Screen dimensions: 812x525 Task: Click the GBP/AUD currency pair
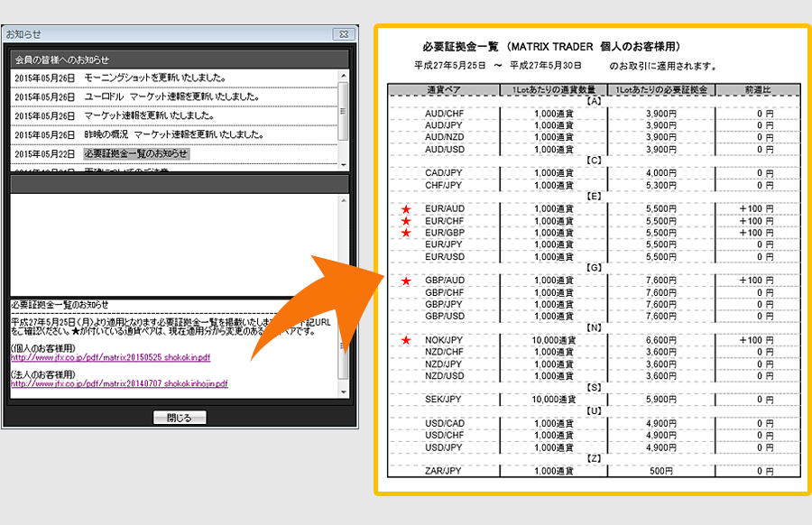tap(445, 281)
